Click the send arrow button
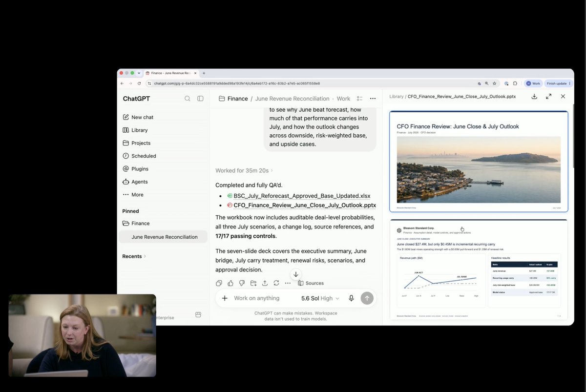 pyautogui.click(x=367, y=298)
